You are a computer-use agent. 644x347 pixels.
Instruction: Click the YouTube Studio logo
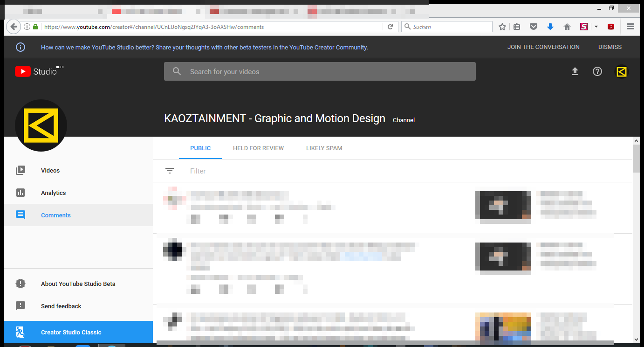pos(36,71)
